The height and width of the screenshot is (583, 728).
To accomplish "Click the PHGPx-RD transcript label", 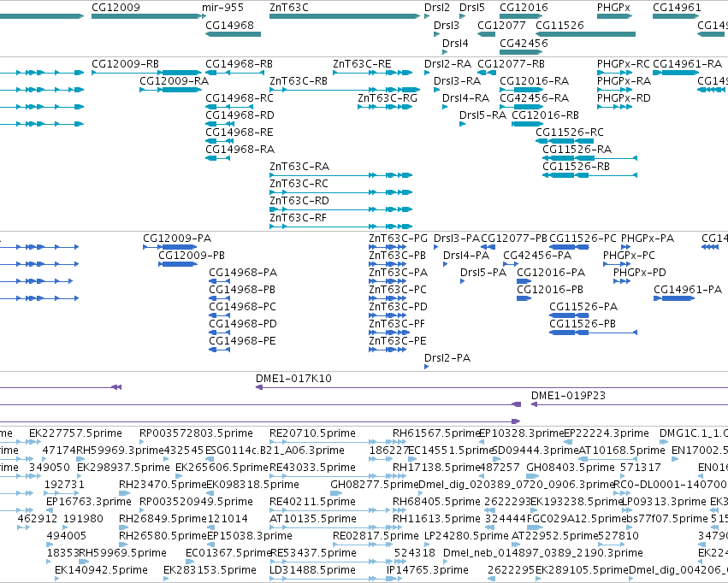I will coord(624,98).
